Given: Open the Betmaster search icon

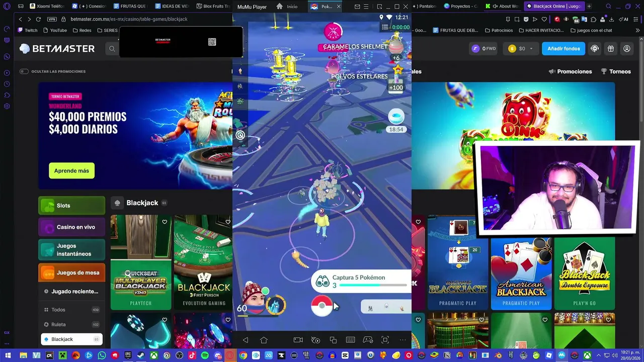Looking at the screenshot, I should pos(112,49).
